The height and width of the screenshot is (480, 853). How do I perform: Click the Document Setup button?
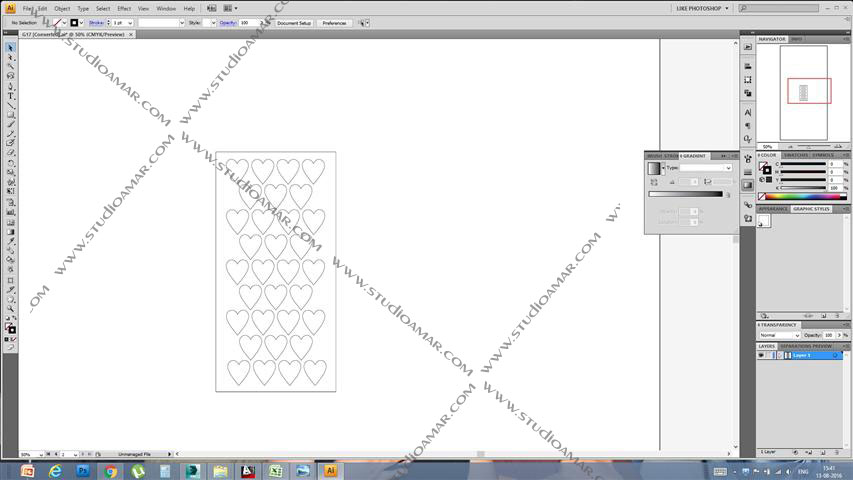coord(294,23)
